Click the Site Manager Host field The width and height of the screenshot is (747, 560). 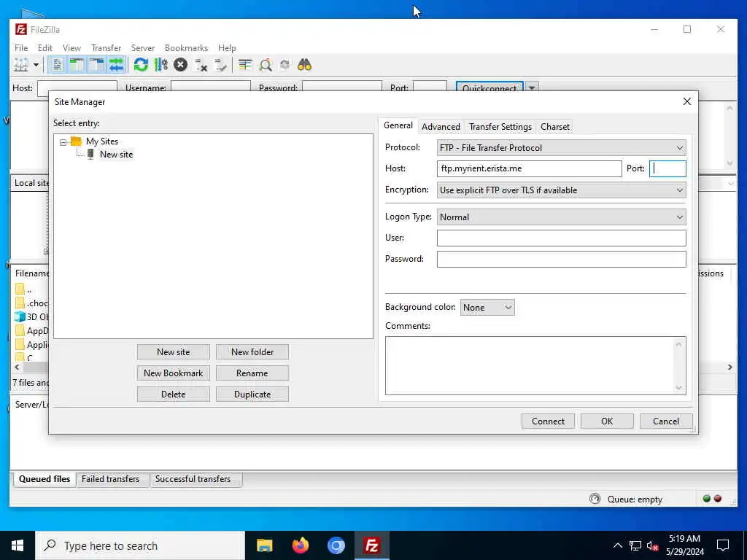click(x=530, y=168)
